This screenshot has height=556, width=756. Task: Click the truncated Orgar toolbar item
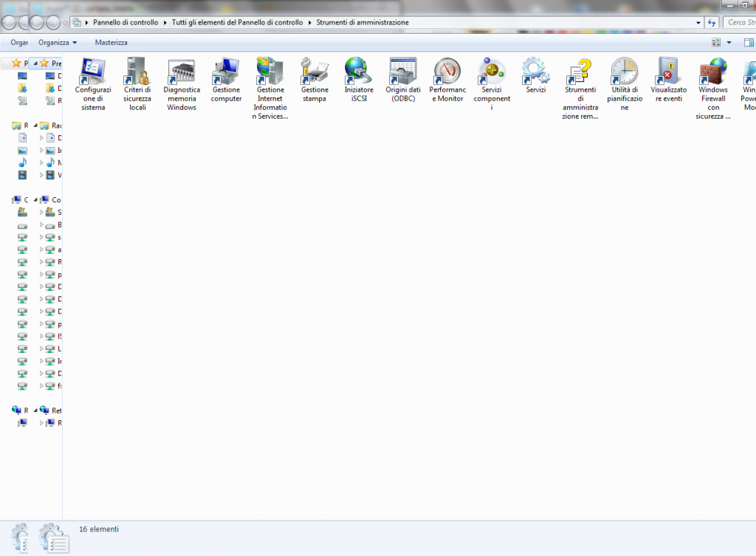point(19,42)
